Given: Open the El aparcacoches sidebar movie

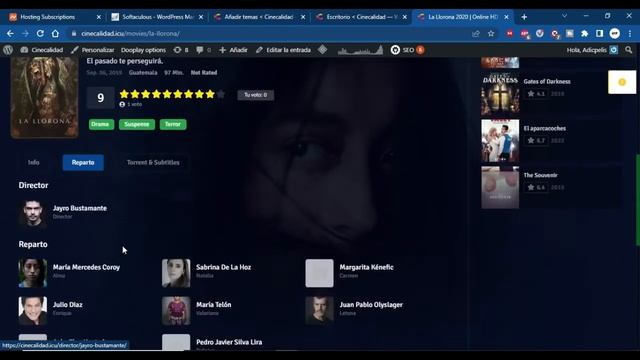Looking at the screenshot, I should [x=544, y=129].
